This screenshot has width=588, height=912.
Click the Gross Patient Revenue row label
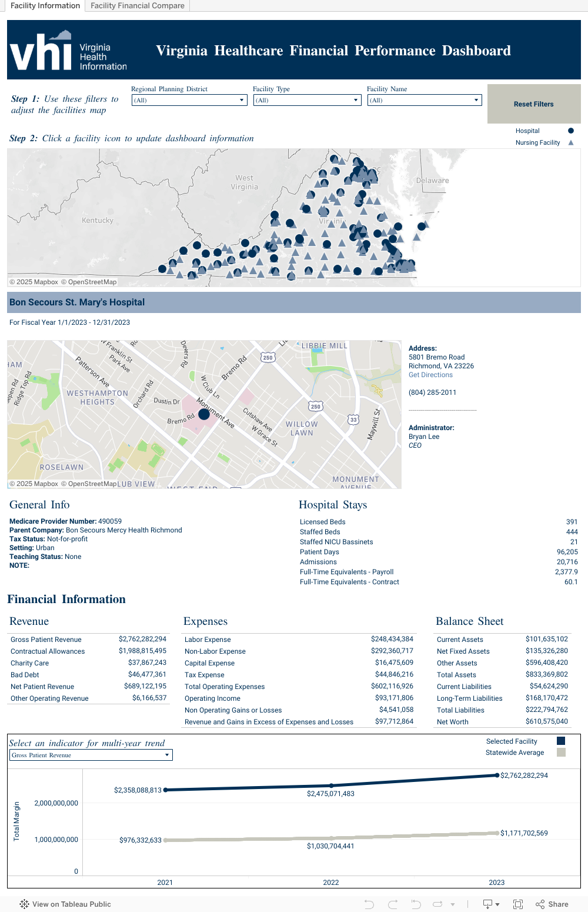46,640
